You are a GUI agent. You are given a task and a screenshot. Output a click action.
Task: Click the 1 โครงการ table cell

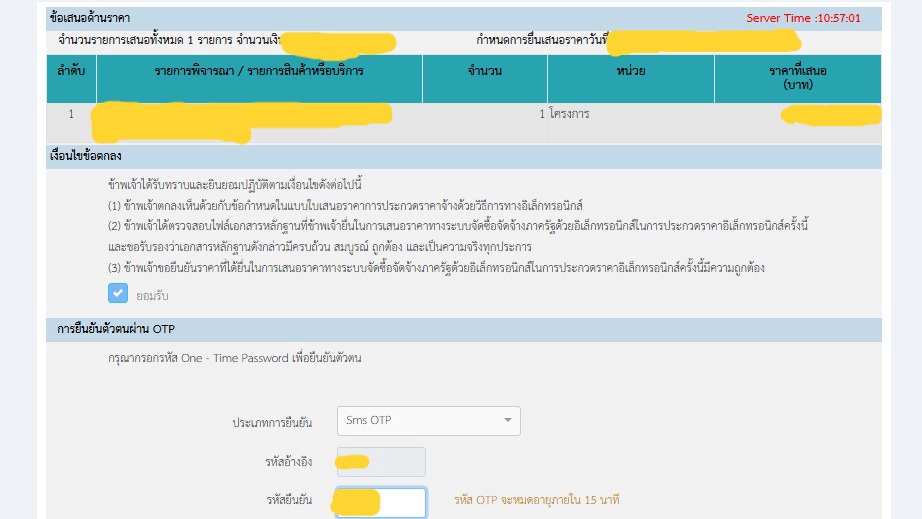click(565, 114)
